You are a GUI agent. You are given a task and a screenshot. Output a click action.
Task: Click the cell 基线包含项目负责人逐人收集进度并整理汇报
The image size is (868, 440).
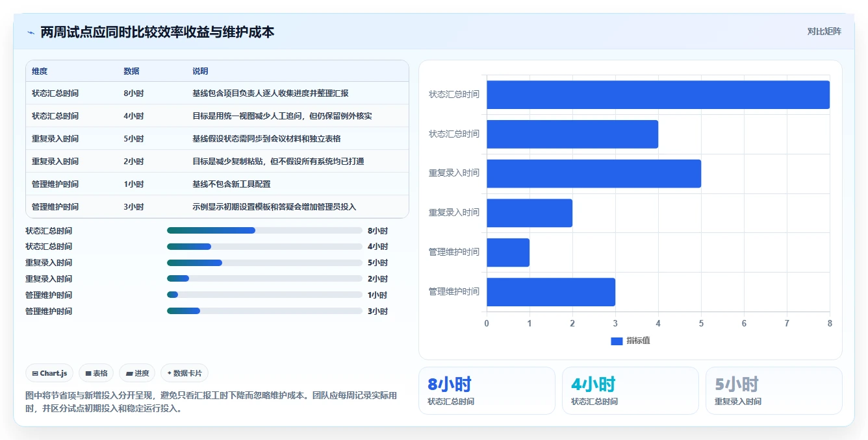tap(270, 93)
